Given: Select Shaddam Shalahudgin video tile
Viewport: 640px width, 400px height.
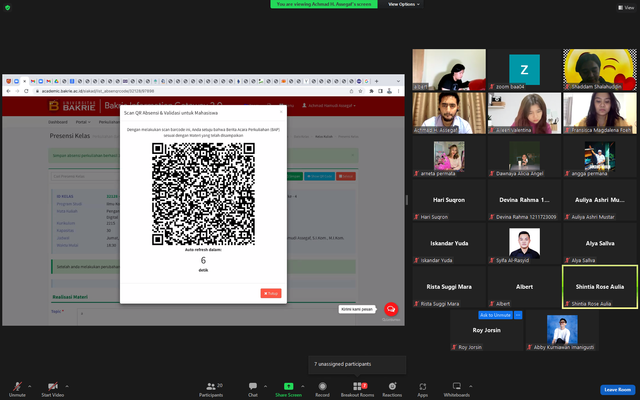Looking at the screenshot, I should coord(600,69).
